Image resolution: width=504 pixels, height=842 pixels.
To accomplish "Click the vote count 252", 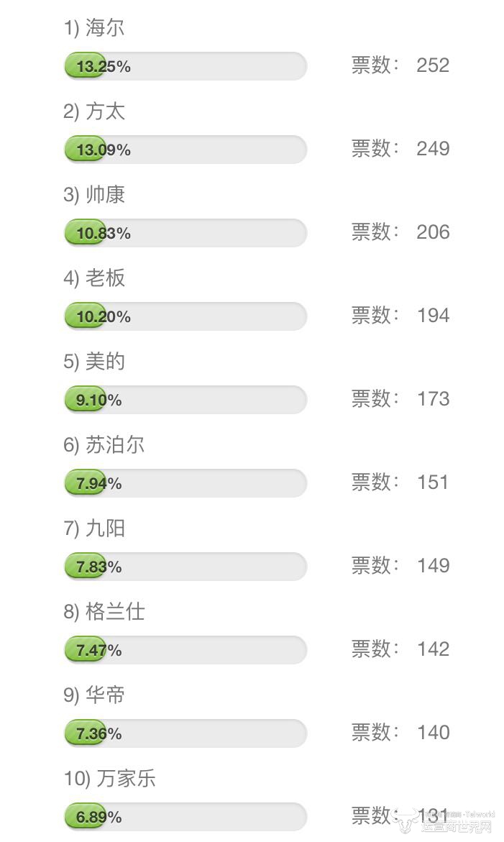I will 432,65.
